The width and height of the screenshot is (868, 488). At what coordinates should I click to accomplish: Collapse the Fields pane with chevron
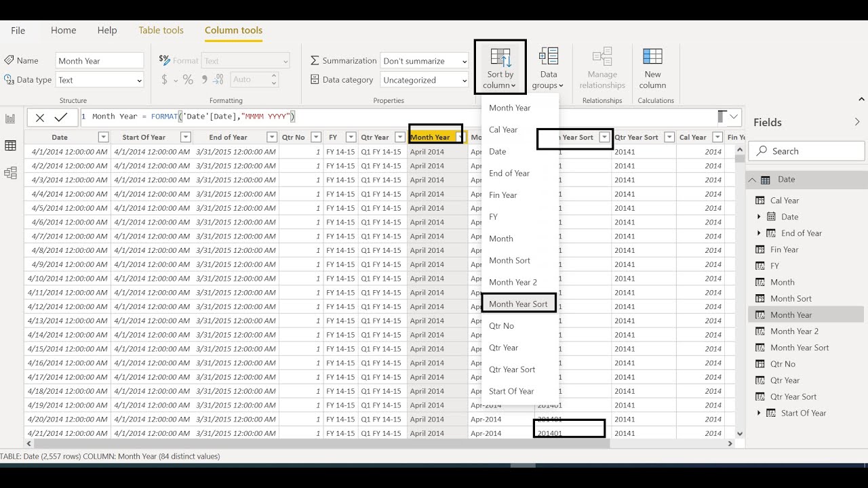[x=857, y=122]
